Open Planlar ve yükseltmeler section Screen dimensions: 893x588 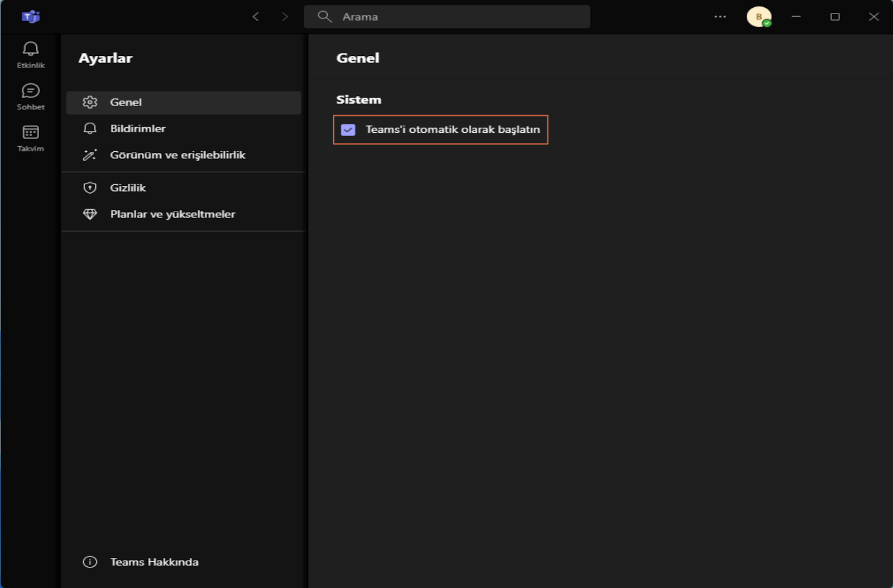point(184,214)
